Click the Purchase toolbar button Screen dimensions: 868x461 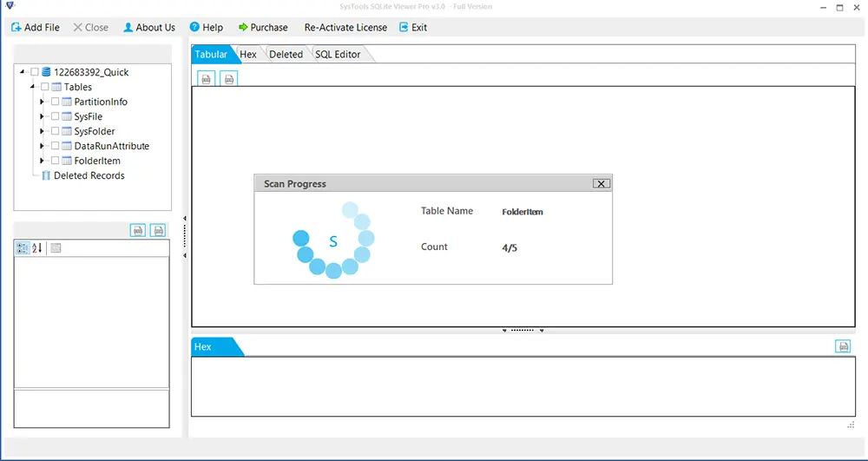[x=263, y=27]
